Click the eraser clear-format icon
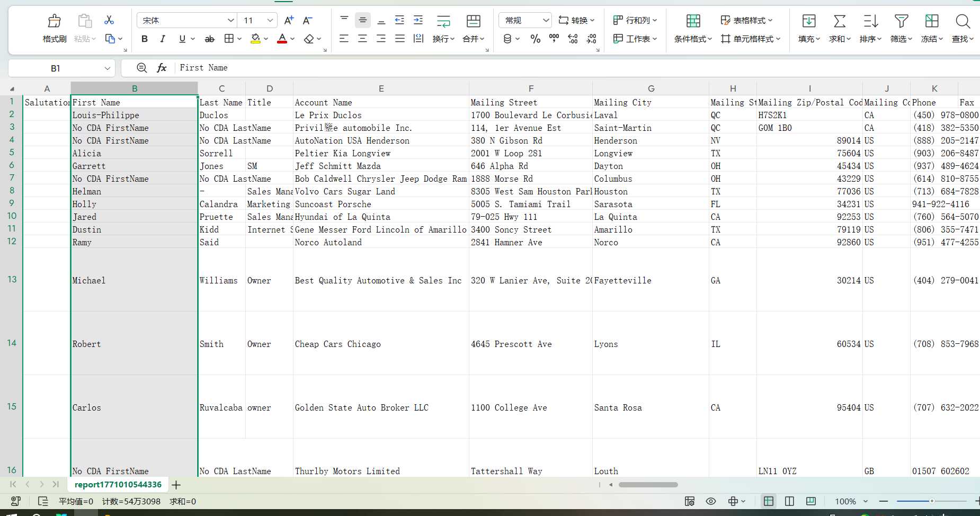 (x=309, y=39)
